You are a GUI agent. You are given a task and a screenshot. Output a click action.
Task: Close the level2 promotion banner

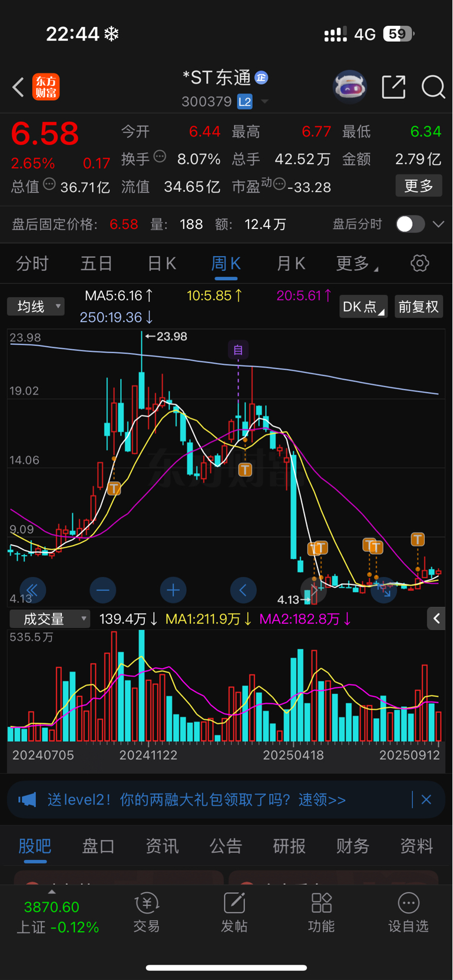pyautogui.click(x=426, y=799)
